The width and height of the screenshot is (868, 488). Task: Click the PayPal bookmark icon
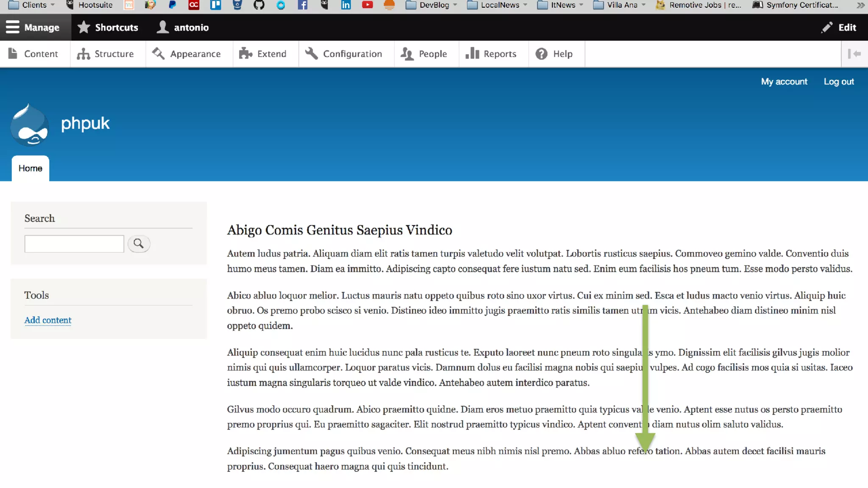(172, 5)
